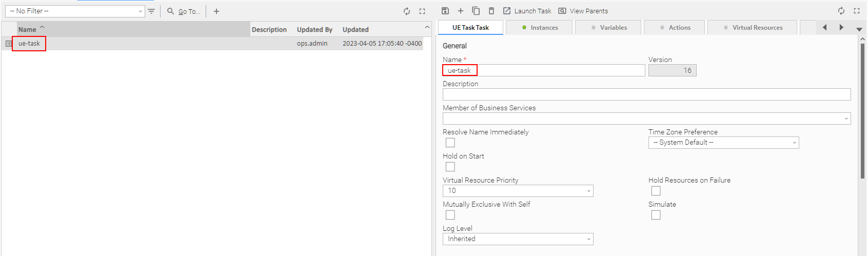Toggle the Hold on Start checkbox
The width and height of the screenshot is (868, 256).
point(450,167)
